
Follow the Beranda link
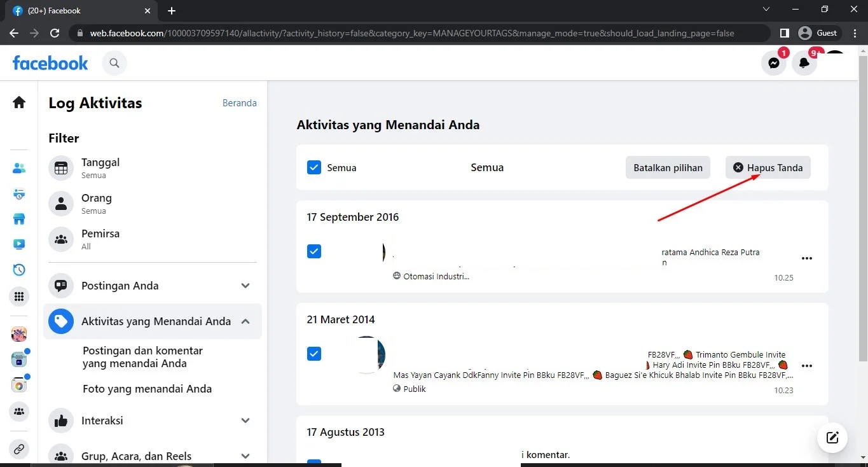point(240,102)
